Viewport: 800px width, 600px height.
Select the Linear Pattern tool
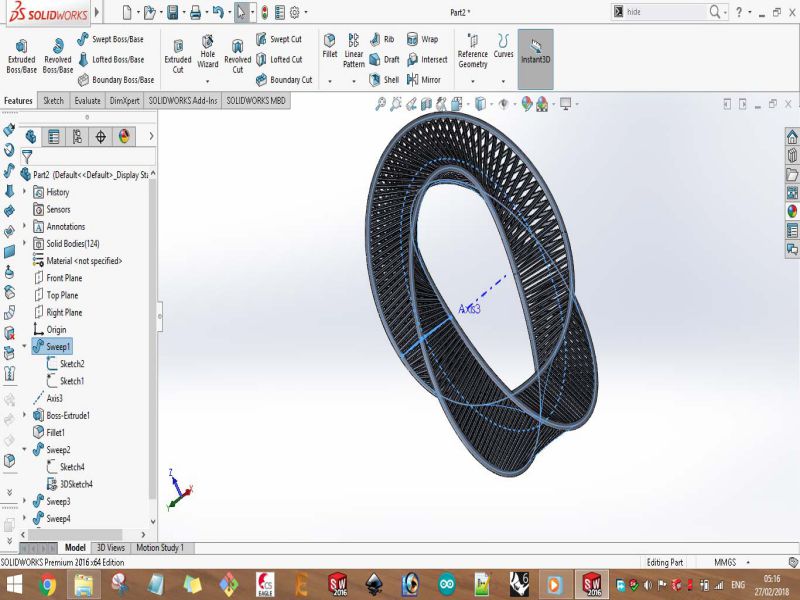point(354,51)
